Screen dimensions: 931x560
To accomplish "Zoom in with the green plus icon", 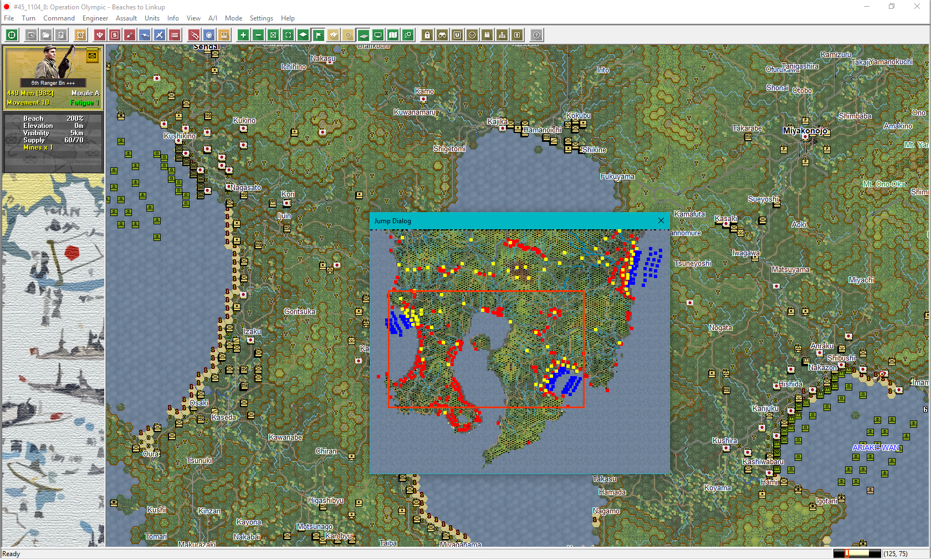I will click(x=243, y=35).
